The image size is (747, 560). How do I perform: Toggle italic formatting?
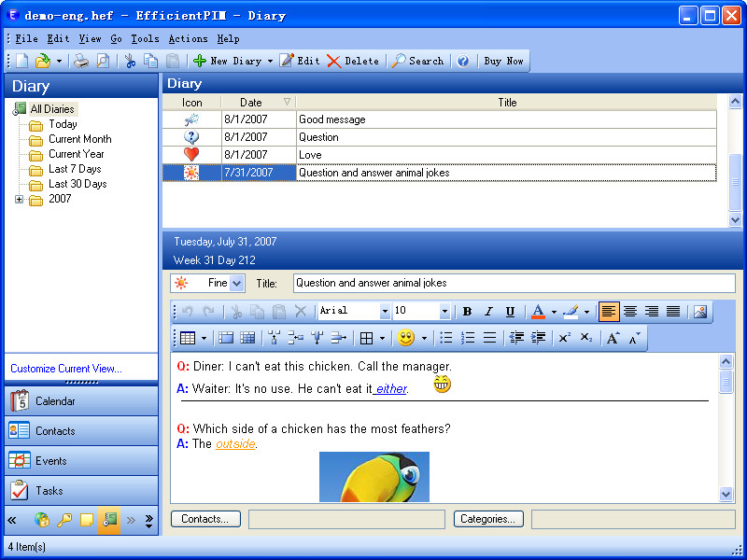488,312
